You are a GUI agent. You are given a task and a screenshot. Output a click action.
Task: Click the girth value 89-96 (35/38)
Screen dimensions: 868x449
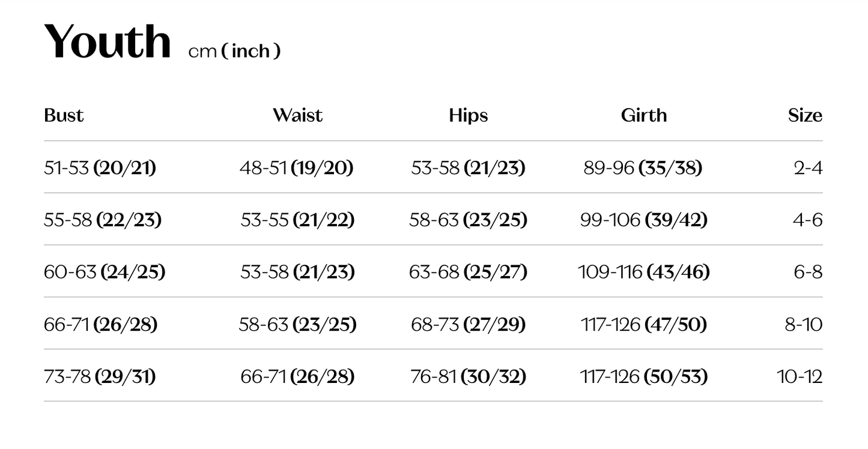point(643,168)
